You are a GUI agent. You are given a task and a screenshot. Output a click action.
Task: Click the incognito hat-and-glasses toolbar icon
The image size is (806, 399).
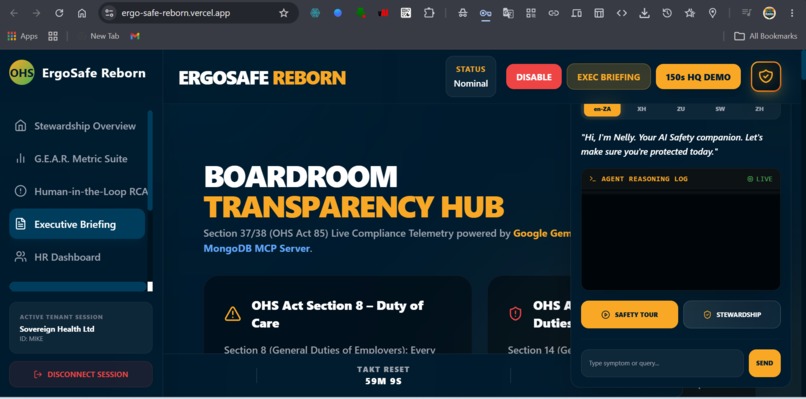pyautogui.click(x=463, y=13)
